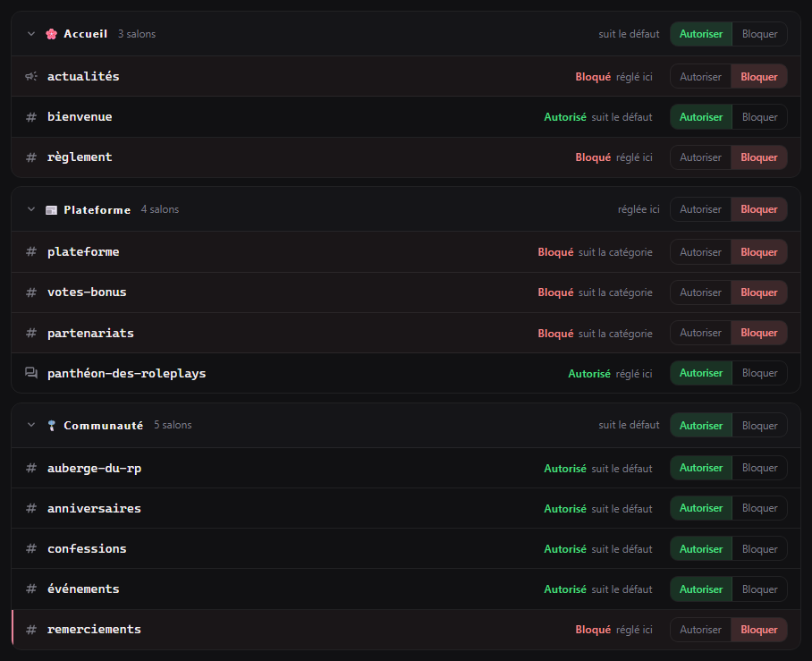Click the hash icon beside remerciements
Image resolution: width=812 pixels, height=661 pixels.
click(x=31, y=630)
